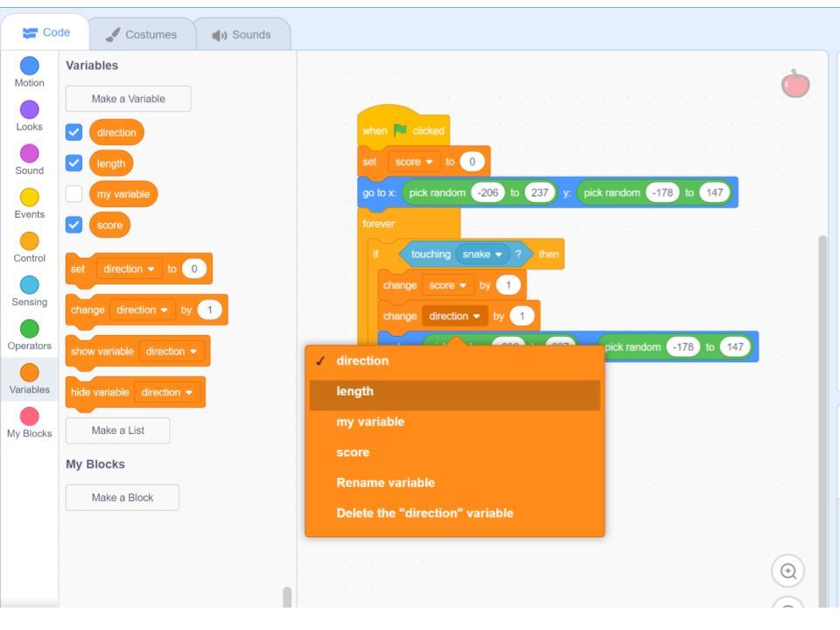Click the length variable reporter block
This screenshot has width=840, height=630.
(111, 164)
